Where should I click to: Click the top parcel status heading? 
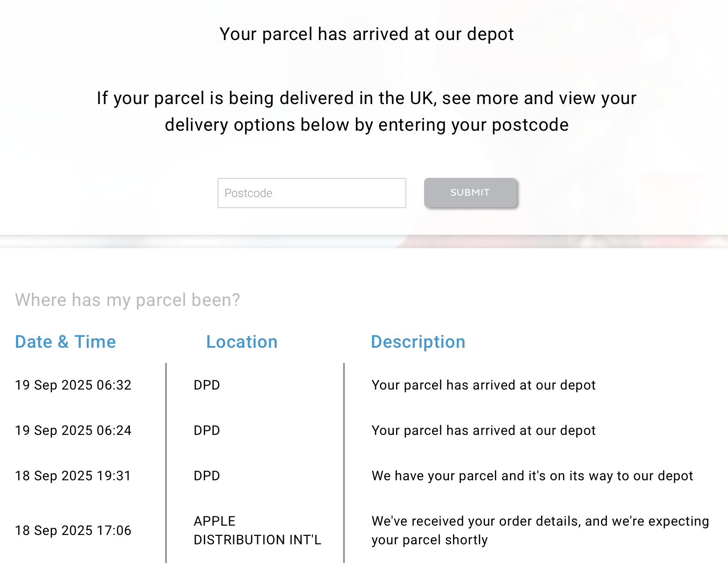tap(366, 34)
